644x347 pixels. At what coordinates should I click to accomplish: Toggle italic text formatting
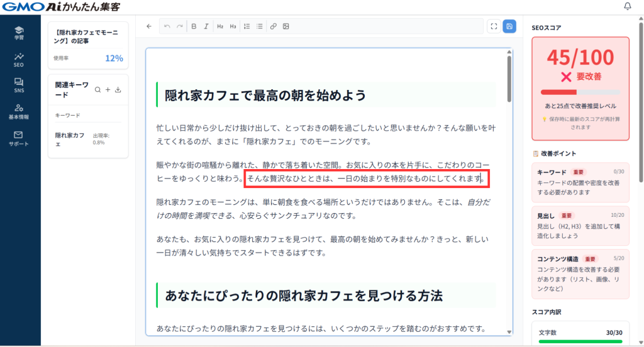(206, 26)
